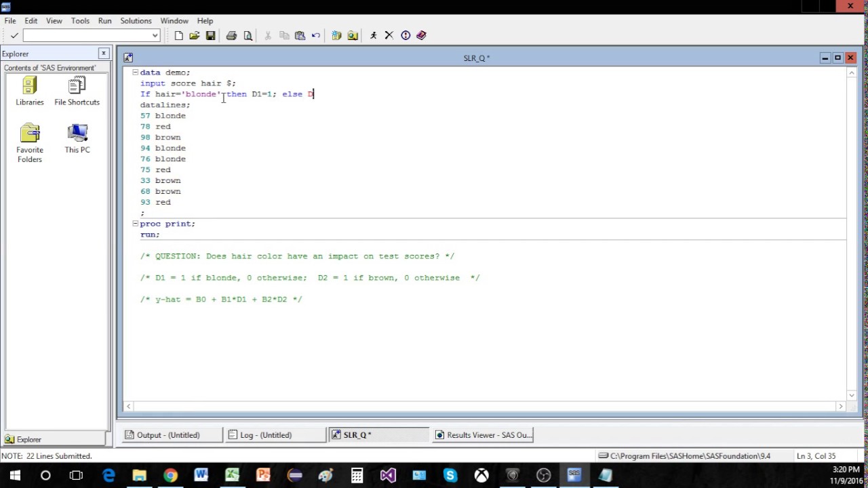Click the Break exclamation icon
This screenshot has height=488, width=868.
[x=406, y=35]
